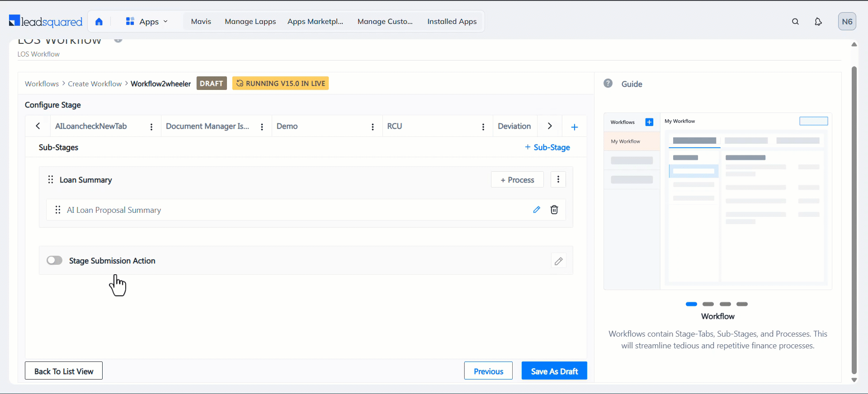This screenshot has height=394, width=868.
Task: Click the search magnifier icon
Action: 796,22
